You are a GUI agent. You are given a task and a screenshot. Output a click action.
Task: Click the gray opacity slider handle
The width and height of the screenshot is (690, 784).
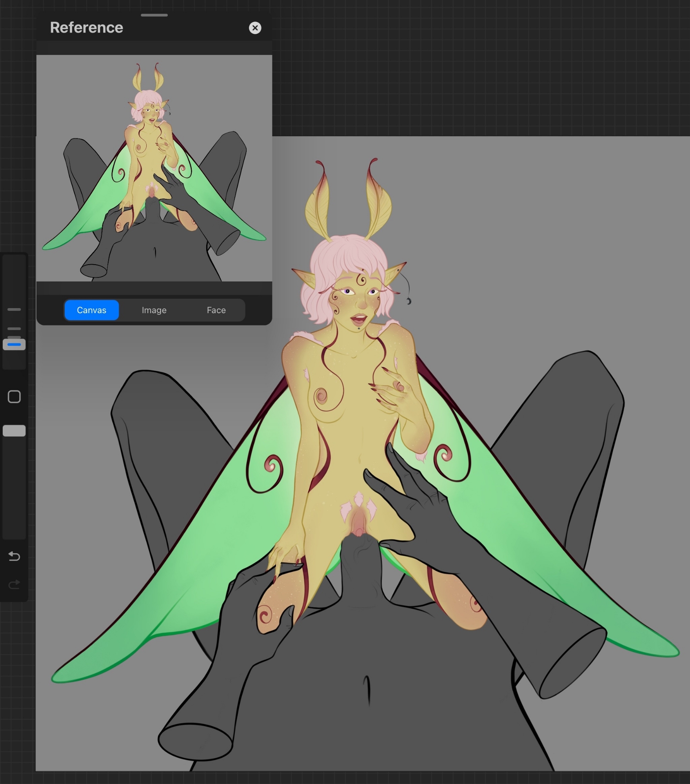click(x=14, y=431)
